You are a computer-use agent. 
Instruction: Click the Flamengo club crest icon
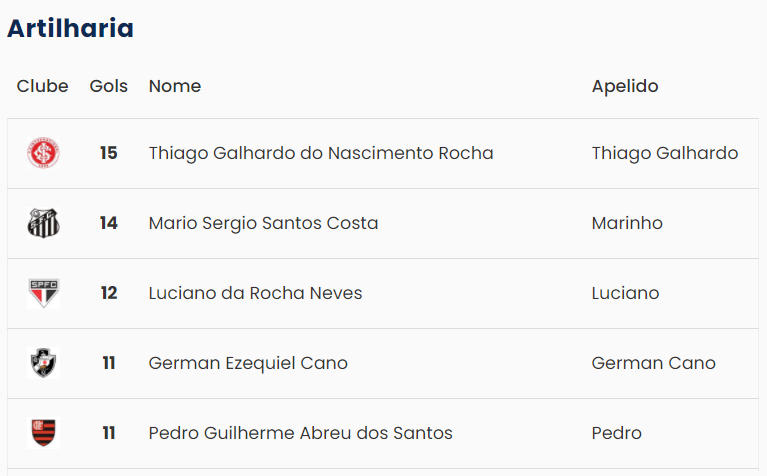pyautogui.click(x=43, y=433)
